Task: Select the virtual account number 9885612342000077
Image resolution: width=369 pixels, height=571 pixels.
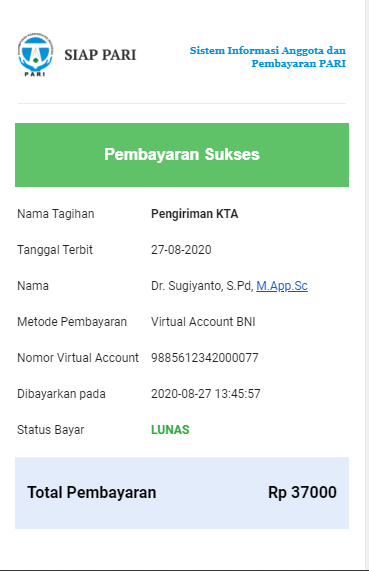Action: 205,358
